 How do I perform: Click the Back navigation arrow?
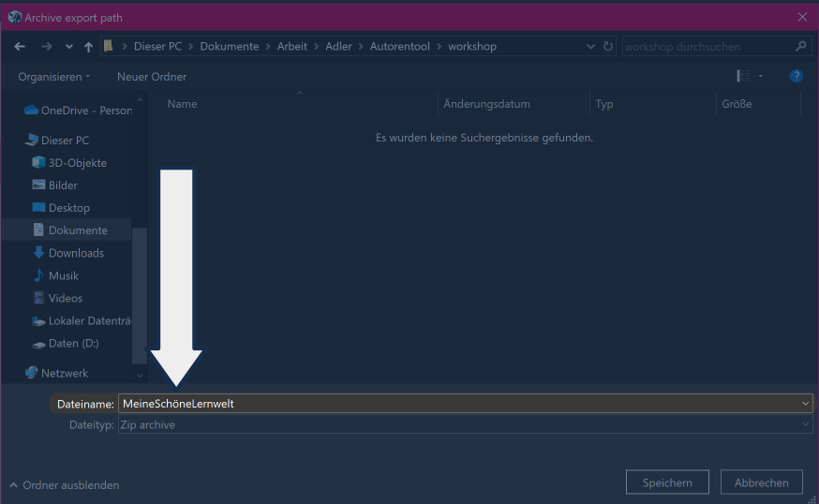(x=20, y=46)
